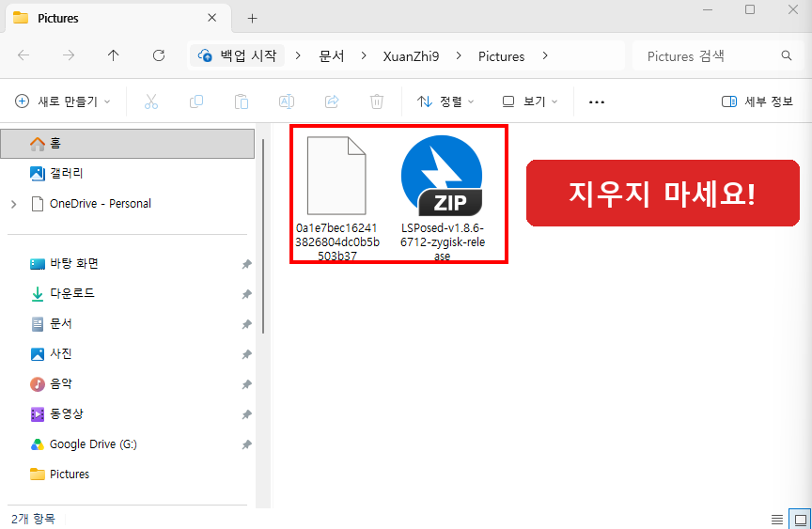This screenshot has height=529, width=812.
Task: Go forward with the right arrow
Action: tap(69, 55)
